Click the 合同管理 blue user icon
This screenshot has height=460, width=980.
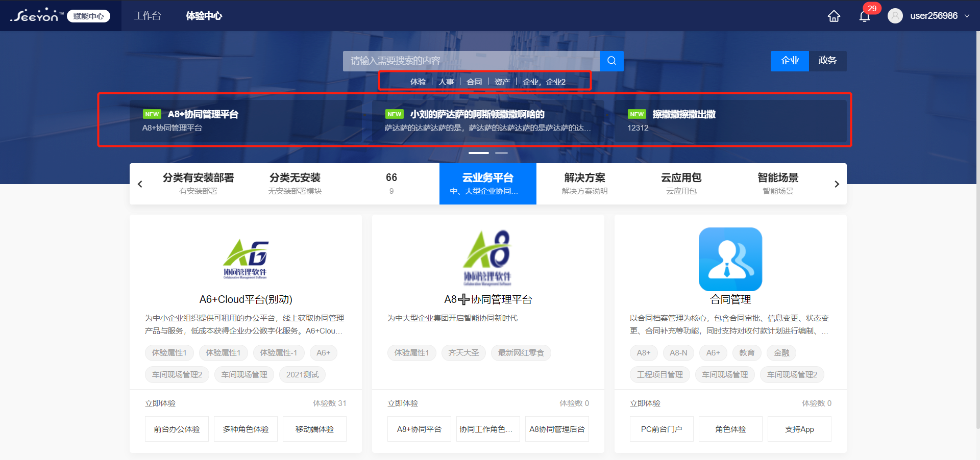point(730,259)
